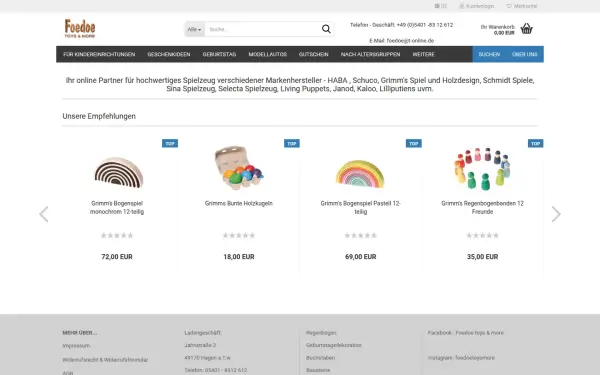
Task: Click TOP badge on Bogenspiel Pastell
Action: (414, 143)
